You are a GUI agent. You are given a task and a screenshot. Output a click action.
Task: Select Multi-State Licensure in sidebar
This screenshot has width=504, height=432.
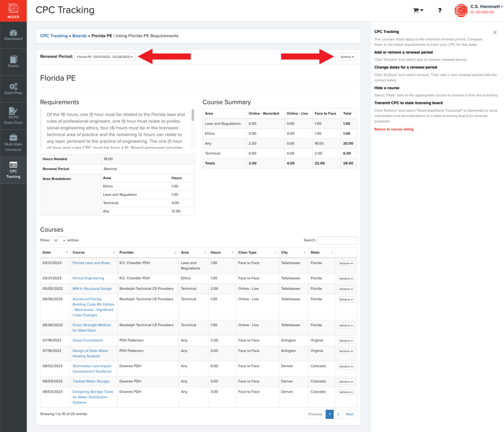[13, 143]
